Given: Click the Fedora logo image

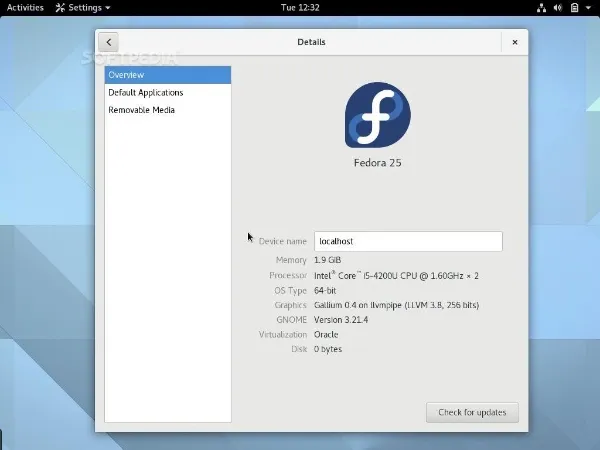Looking at the screenshot, I should tap(377, 115).
